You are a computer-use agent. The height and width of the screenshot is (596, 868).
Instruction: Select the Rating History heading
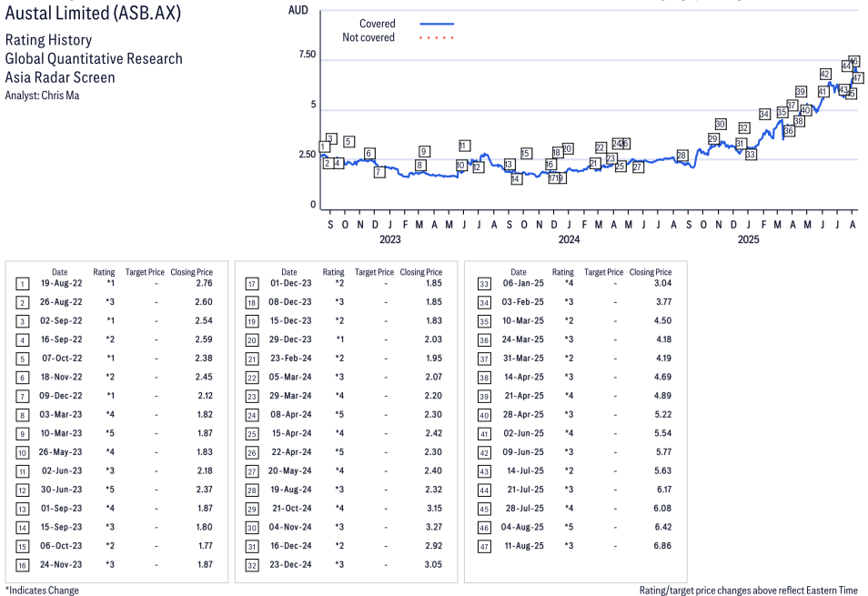tap(49, 40)
